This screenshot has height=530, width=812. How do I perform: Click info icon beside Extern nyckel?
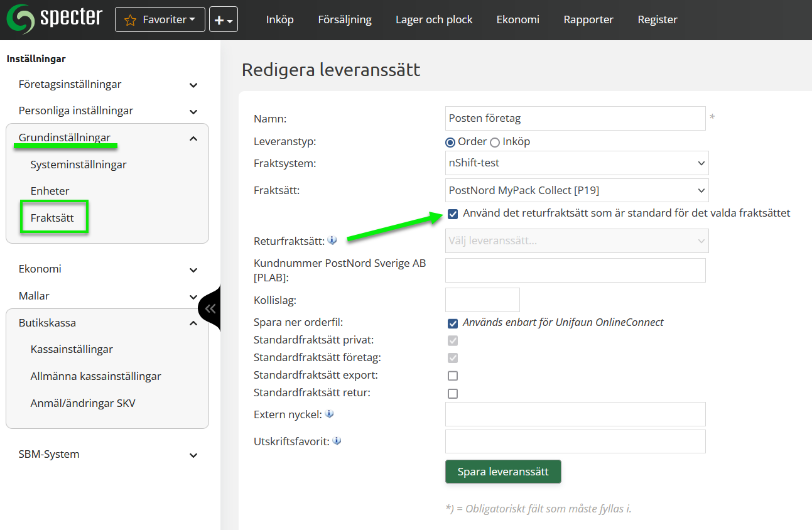point(329,414)
